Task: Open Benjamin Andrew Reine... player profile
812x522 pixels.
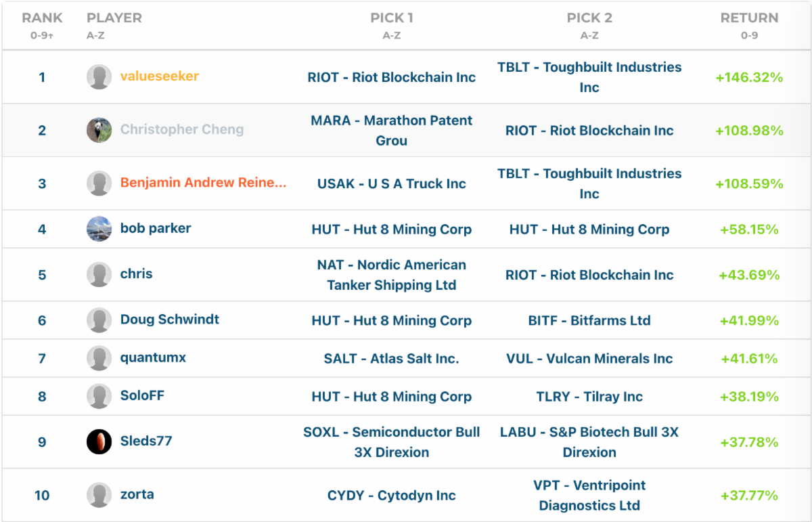Action: 203,183
